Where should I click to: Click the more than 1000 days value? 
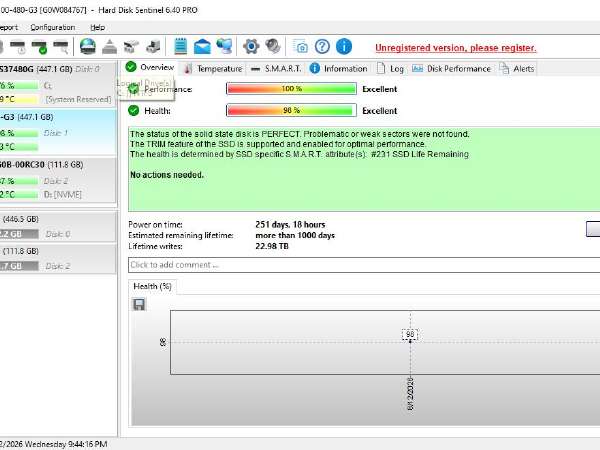point(295,235)
